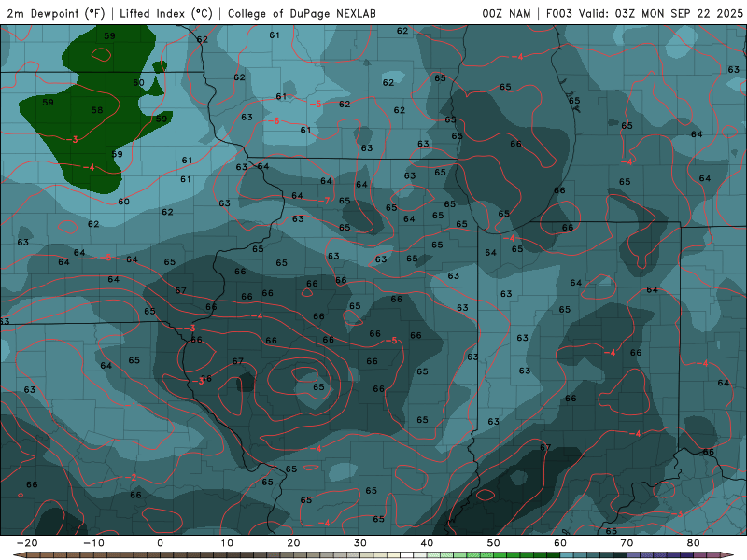The height and width of the screenshot is (560, 747).
Task: Click the 10 label on the color scale
Action: coord(227,543)
